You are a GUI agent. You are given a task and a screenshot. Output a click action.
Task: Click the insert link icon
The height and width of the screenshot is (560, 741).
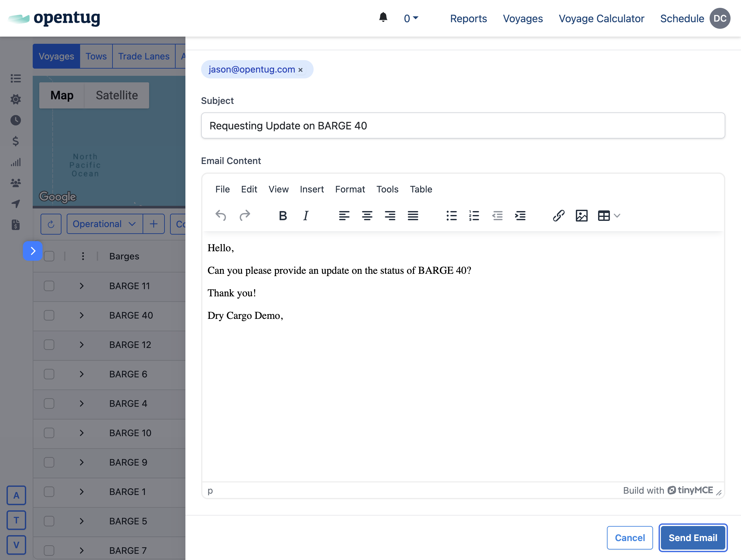[559, 216]
